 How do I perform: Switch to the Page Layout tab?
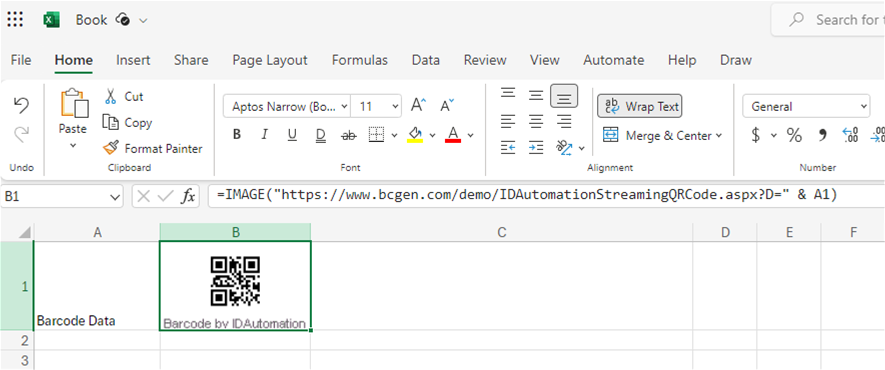coord(270,60)
